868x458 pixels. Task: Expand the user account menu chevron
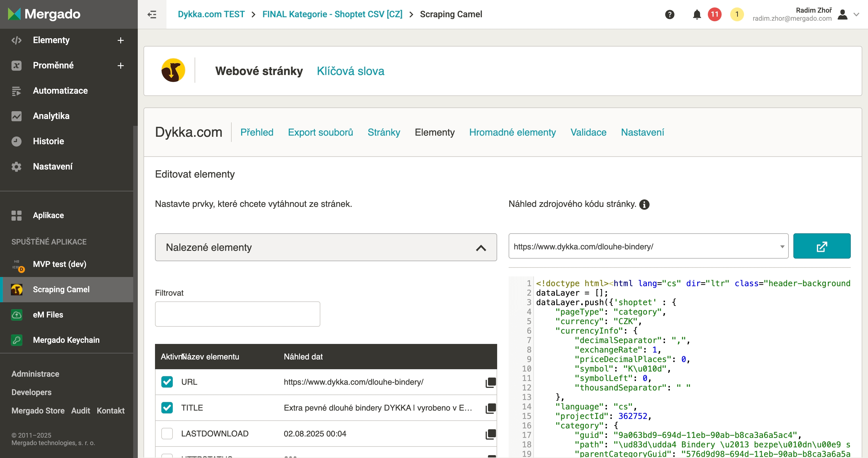pos(856,14)
